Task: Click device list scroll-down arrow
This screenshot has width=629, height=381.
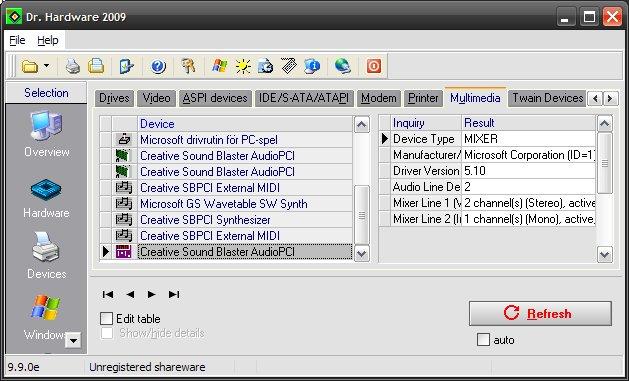Action: [362, 253]
